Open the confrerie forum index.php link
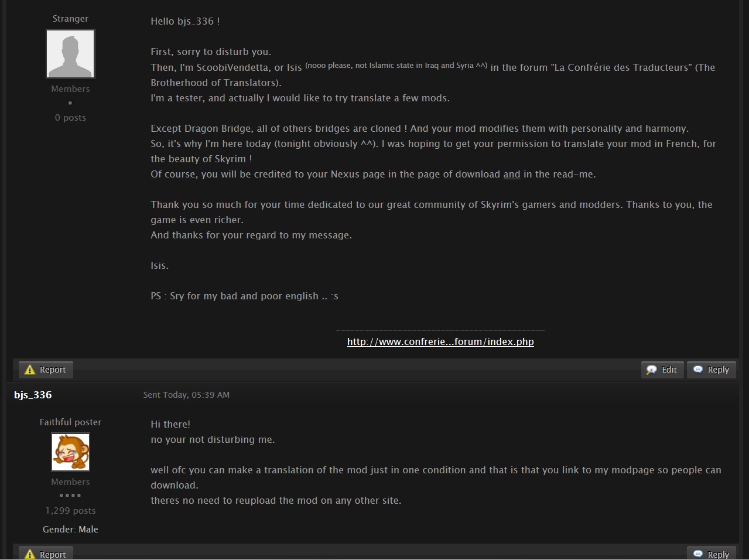 pos(440,342)
